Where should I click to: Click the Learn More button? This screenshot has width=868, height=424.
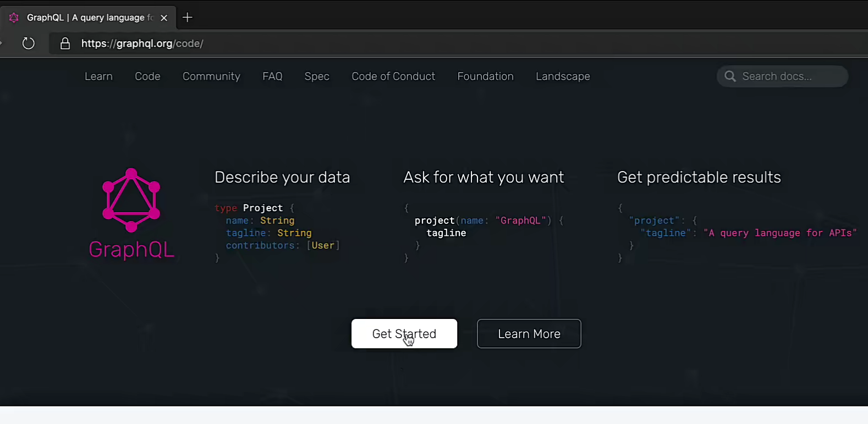pos(529,334)
